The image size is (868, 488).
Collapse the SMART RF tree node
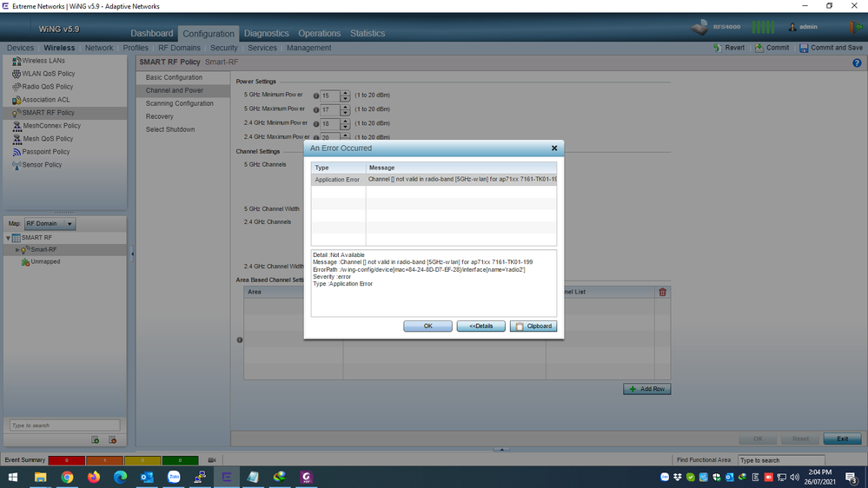coord(9,238)
